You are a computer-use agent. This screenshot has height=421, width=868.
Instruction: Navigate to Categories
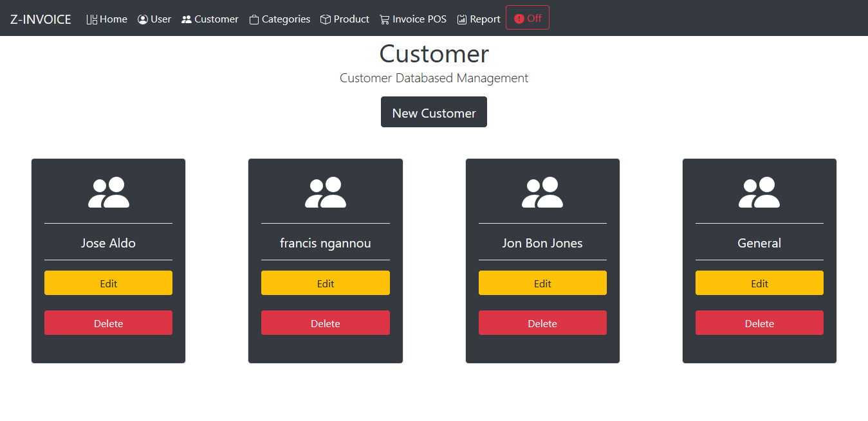[x=279, y=19]
